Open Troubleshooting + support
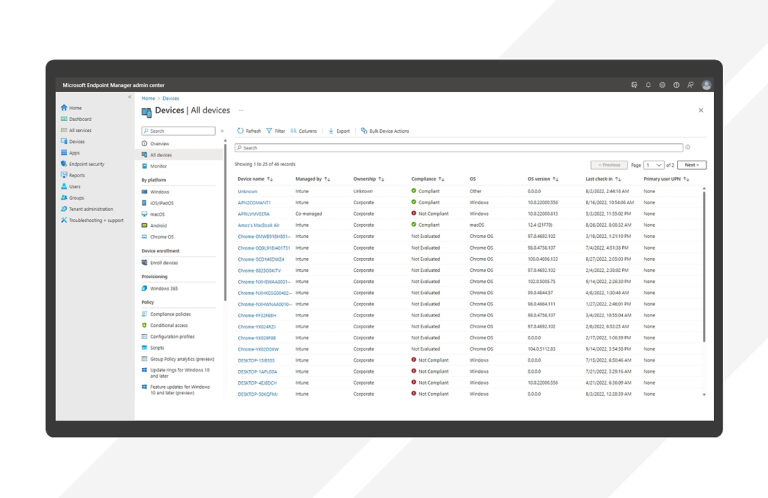The image size is (768, 498). (92, 220)
